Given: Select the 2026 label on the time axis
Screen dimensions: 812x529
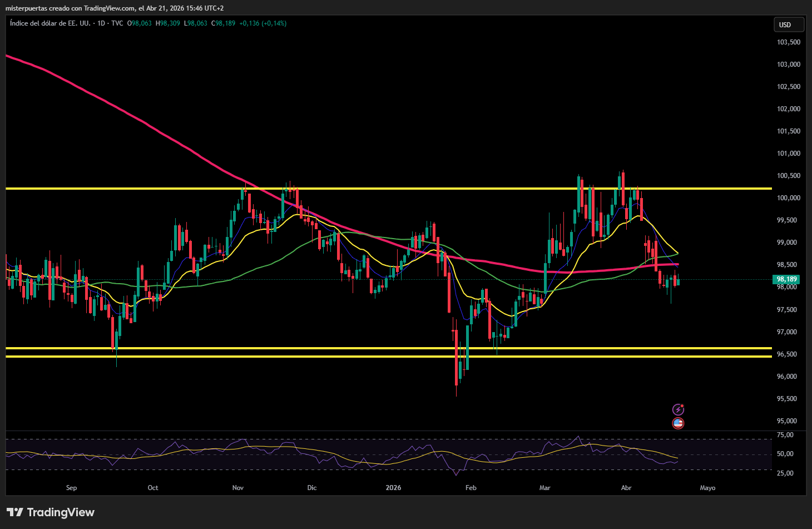Looking at the screenshot, I should 393,488.
